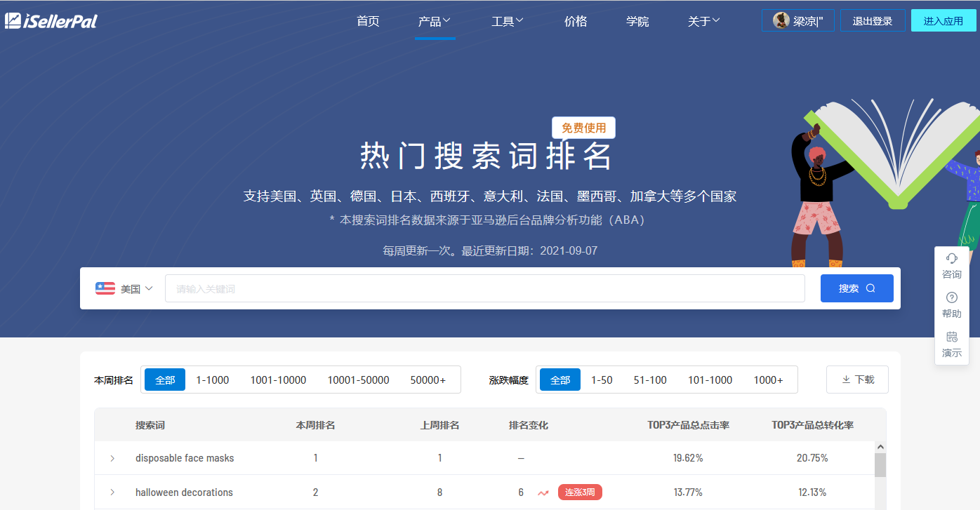980x510 pixels.
Task: Open the 帮助 question mark icon
Action: pyautogui.click(x=952, y=297)
